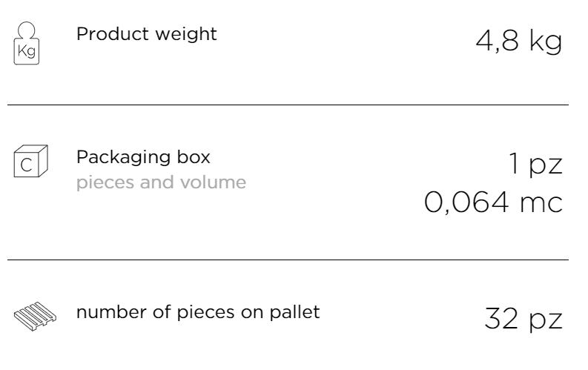Image resolution: width=588 pixels, height=370 pixels.
Task: Click the 4,8 kg weight value
Action: [x=519, y=42]
